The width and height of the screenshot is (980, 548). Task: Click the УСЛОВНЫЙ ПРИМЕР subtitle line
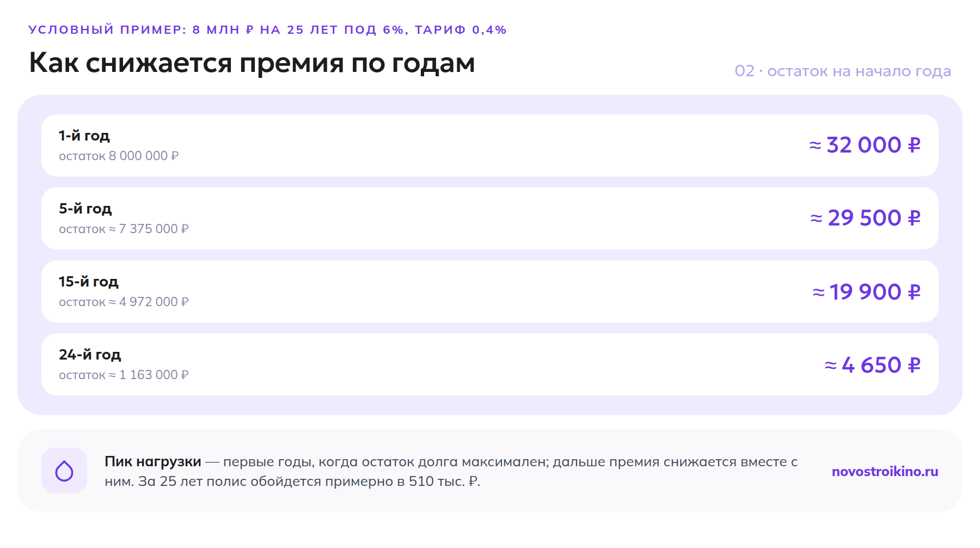pyautogui.click(x=267, y=30)
